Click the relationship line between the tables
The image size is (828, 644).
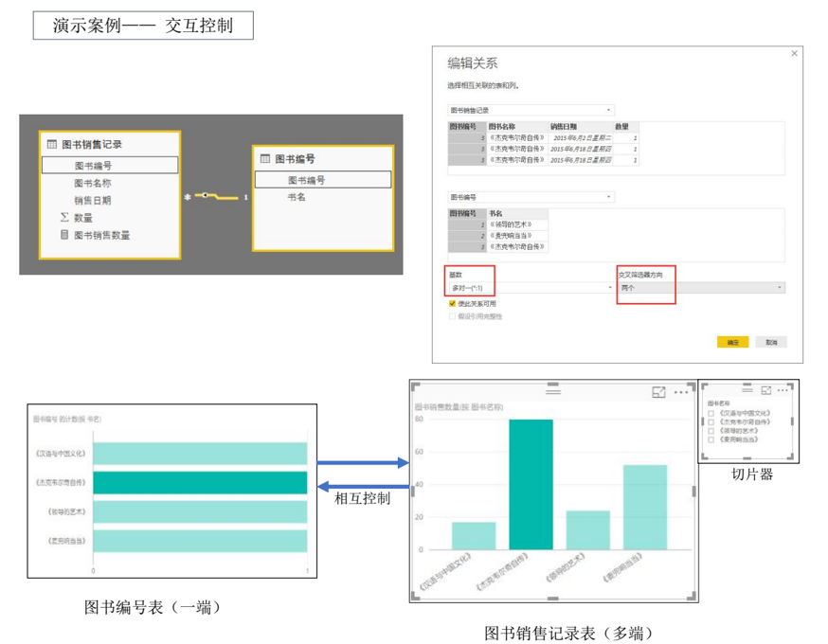(216, 196)
